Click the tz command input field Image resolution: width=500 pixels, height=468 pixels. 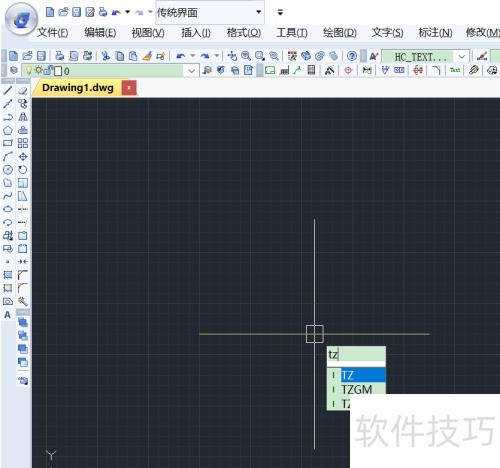pyautogui.click(x=356, y=354)
